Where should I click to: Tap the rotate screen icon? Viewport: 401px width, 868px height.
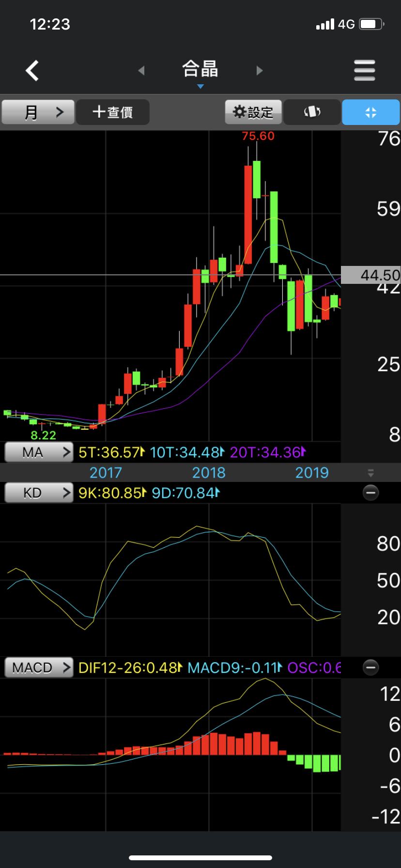[x=312, y=112]
